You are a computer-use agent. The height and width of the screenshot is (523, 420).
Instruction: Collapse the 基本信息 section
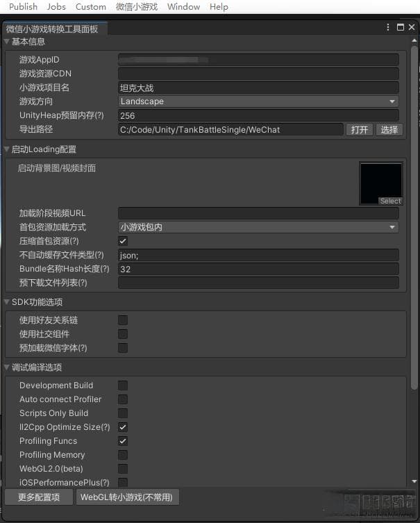6,42
